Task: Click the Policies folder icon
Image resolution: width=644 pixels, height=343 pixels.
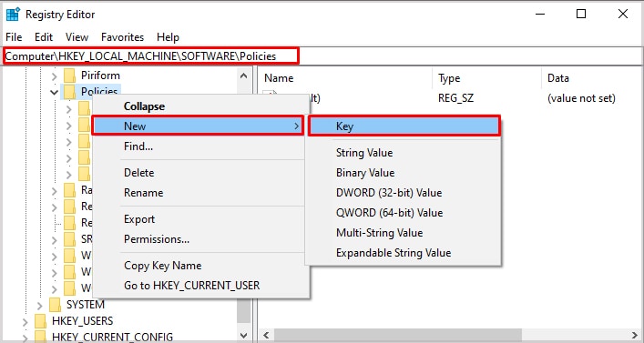Action: 70,92
